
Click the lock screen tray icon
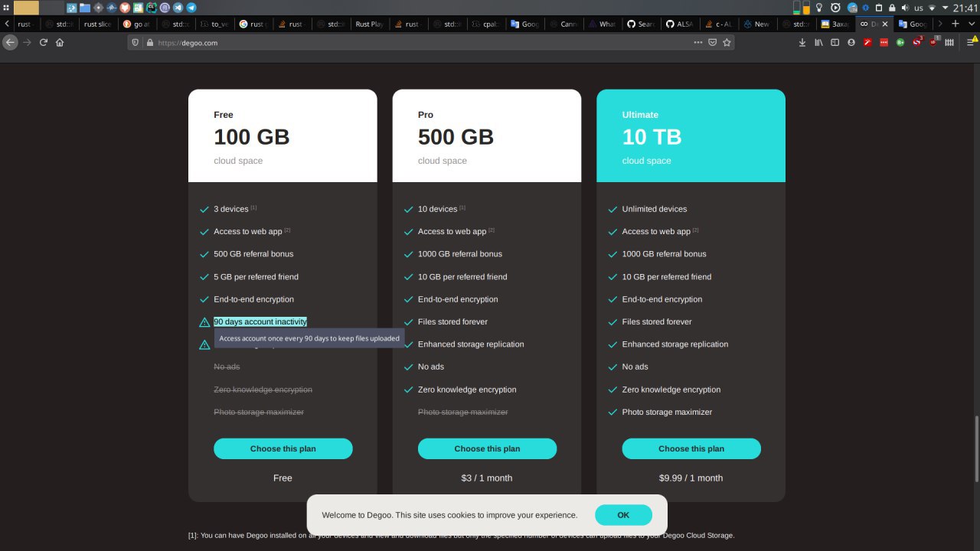pos(892,8)
